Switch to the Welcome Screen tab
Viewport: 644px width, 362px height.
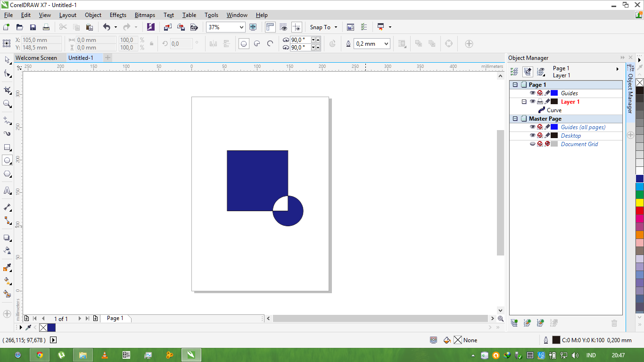coord(35,58)
